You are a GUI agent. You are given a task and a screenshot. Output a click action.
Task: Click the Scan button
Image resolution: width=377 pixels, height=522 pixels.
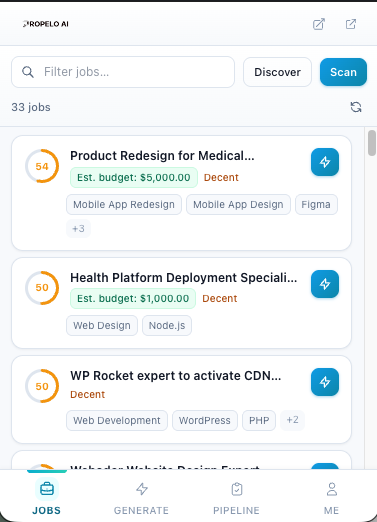tap(343, 72)
